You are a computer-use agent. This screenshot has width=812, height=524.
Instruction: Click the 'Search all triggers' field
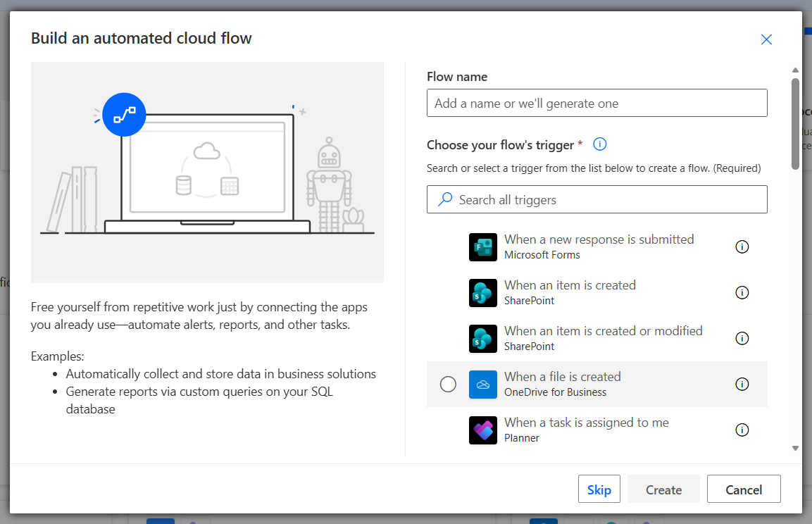tap(597, 199)
